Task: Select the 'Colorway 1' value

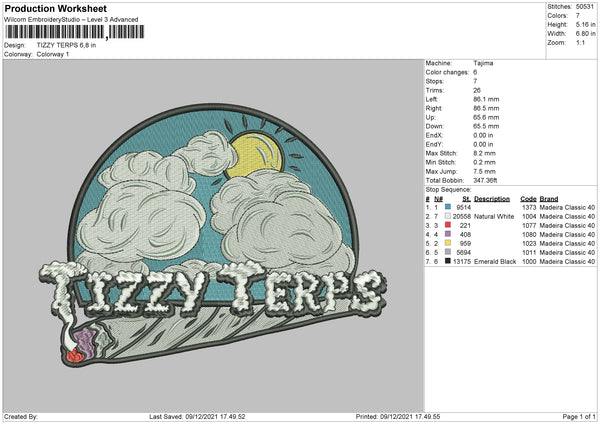Action: pyautogui.click(x=53, y=54)
